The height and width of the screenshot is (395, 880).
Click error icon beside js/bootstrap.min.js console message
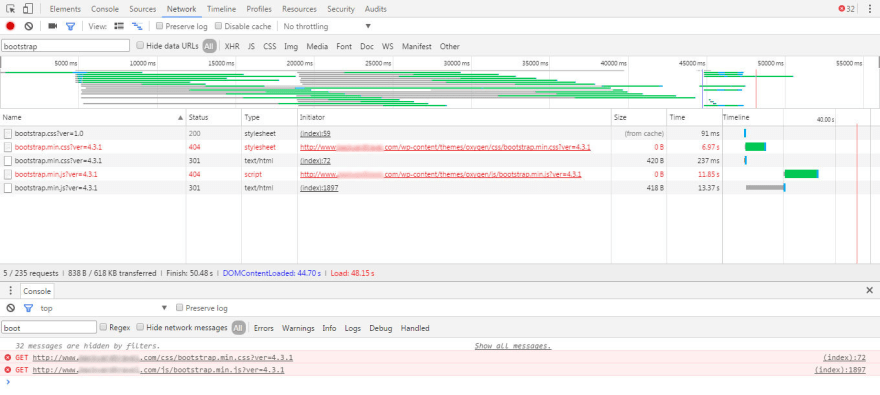tap(8, 370)
